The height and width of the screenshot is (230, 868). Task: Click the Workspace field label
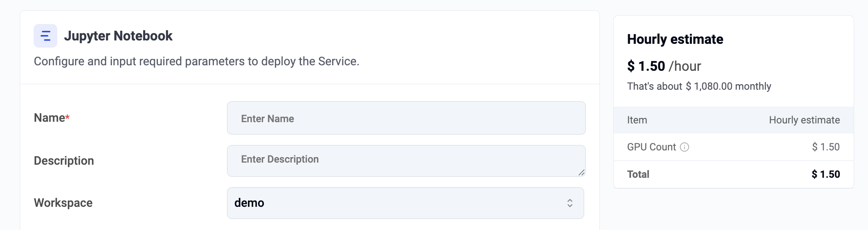click(x=63, y=203)
